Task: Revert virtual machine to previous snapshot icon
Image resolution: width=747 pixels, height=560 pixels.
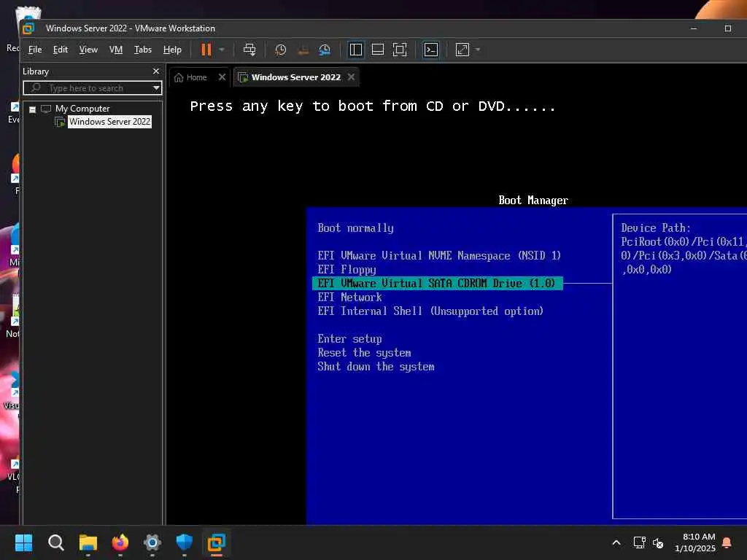Action: 303,50
